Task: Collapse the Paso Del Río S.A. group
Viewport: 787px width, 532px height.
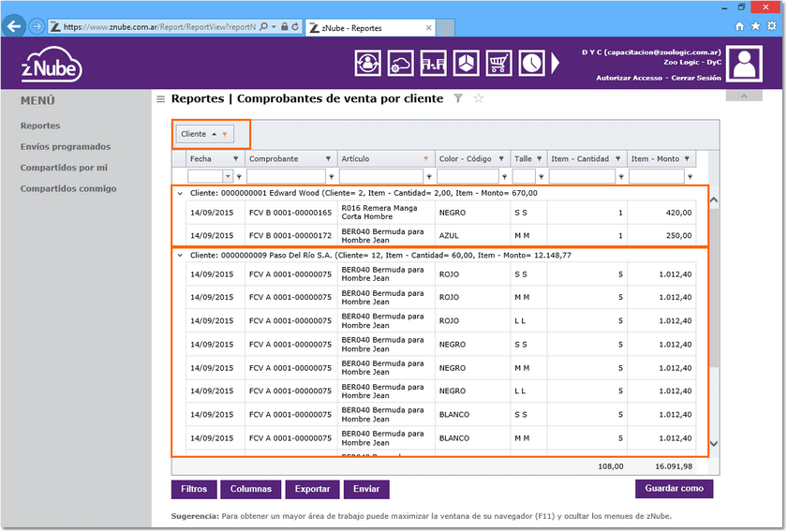Action: tap(180, 256)
